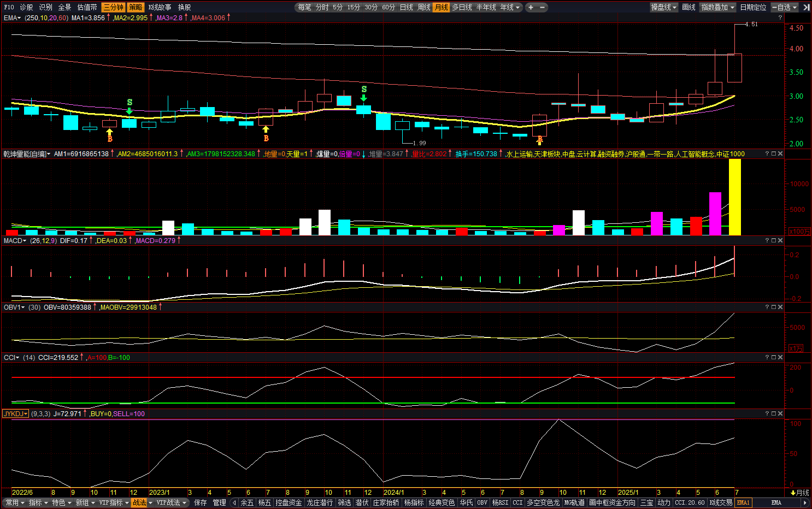
Task: Open the 特色 menu at bottom
Action: click(62, 502)
